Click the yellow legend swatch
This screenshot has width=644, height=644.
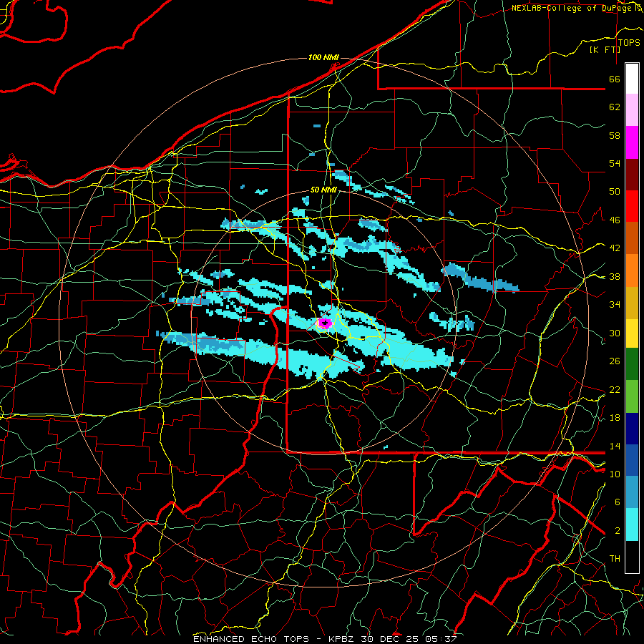pos(632,333)
